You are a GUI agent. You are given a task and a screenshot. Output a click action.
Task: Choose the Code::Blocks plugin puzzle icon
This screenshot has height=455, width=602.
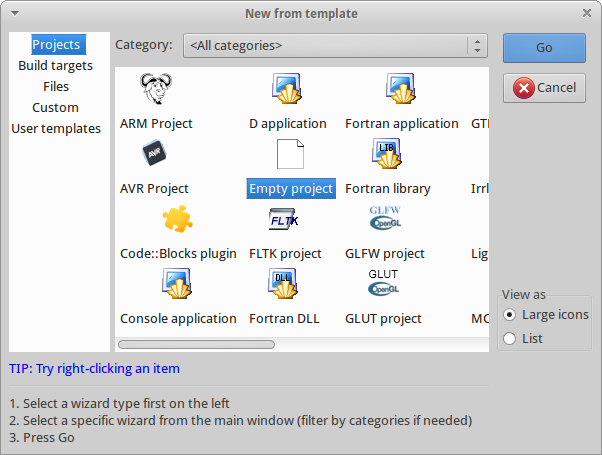[x=177, y=219]
